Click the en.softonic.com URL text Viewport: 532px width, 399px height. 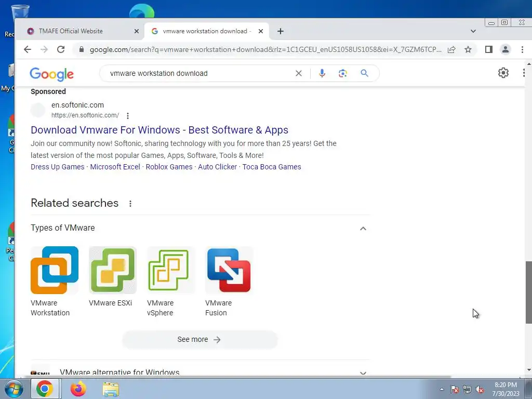click(x=85, y=115)
